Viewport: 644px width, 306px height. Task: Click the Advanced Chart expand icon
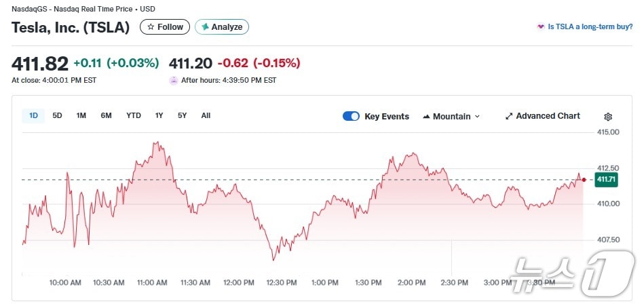click(x=509, y=116)
